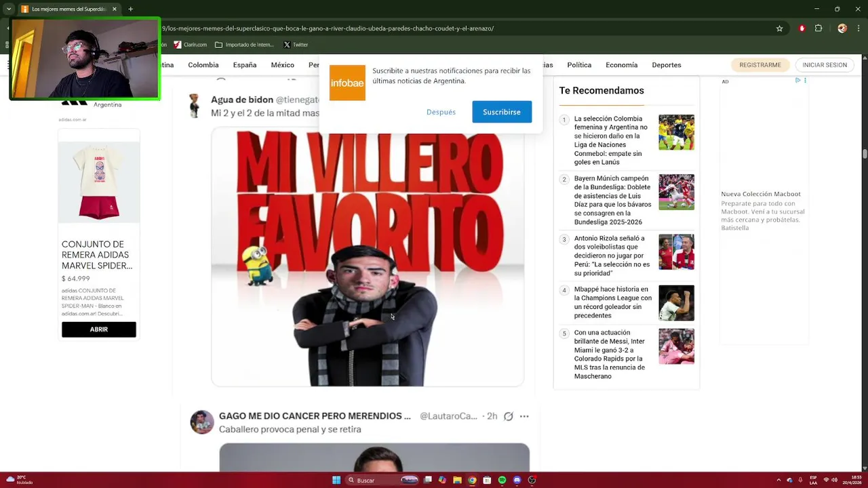Open the 'Agua de bidon' tweet author name
This screenshot has height=488, width=868.
click(242, 100)
